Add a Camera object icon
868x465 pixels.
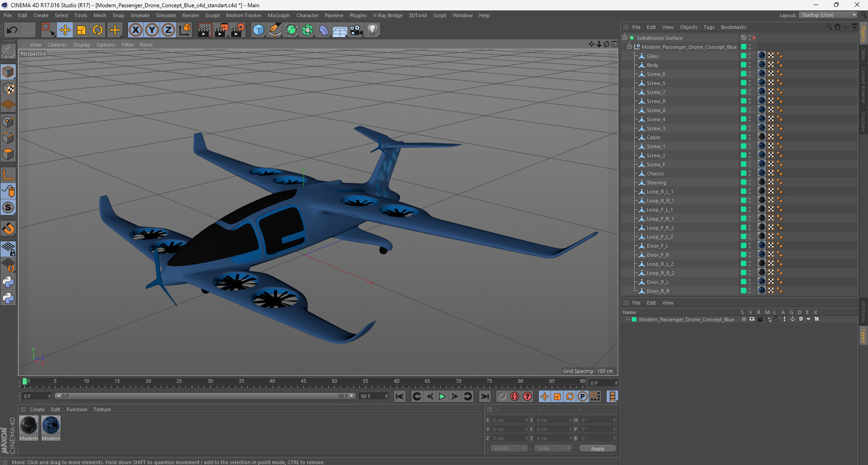click(356, 30)
